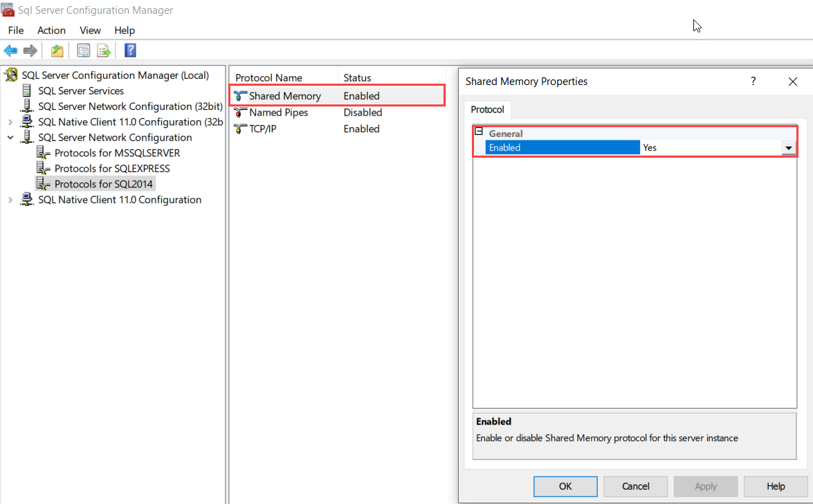This screenshot has width=813, height=504.
Task: Select the Named Pipes protocol name
Action: click(278, 113)
